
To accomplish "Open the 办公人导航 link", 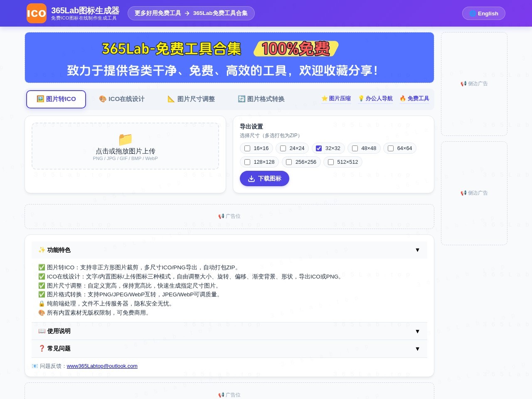I will click(x=375, y=99).
